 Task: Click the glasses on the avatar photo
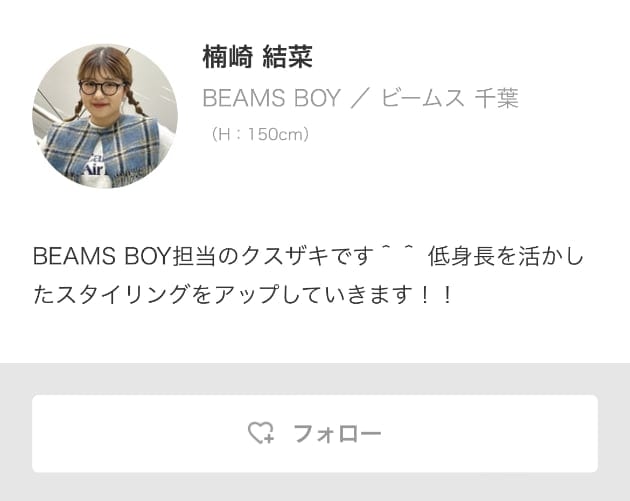(102, 87)
